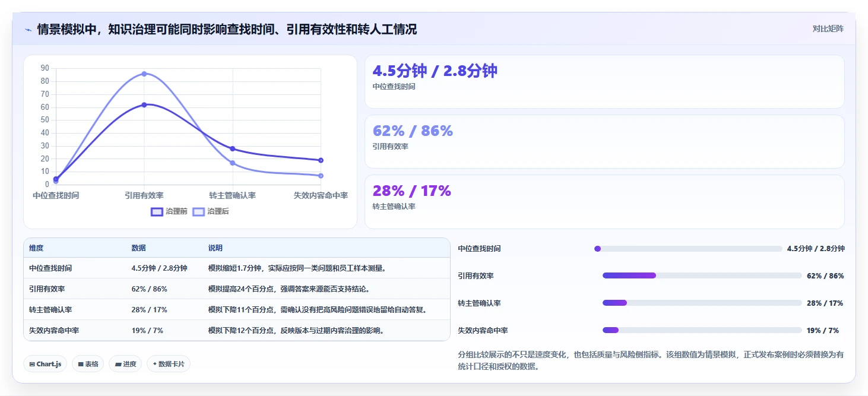Click the 维度 column header
The height and width of the screenshot is (396, 868).
(36, 248)
